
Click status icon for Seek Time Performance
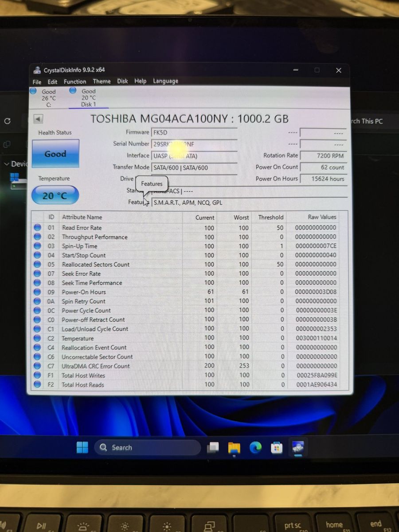[38, 283]
